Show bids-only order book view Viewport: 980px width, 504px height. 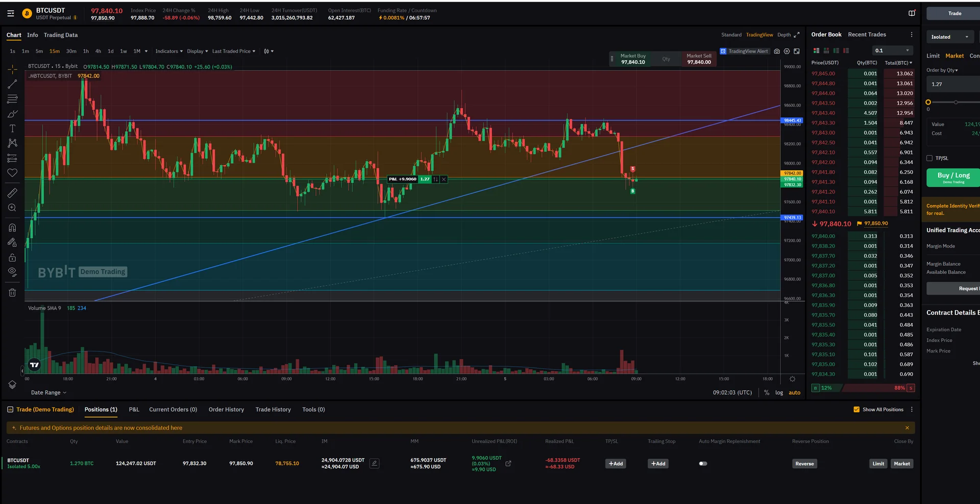tap(836, 51)
